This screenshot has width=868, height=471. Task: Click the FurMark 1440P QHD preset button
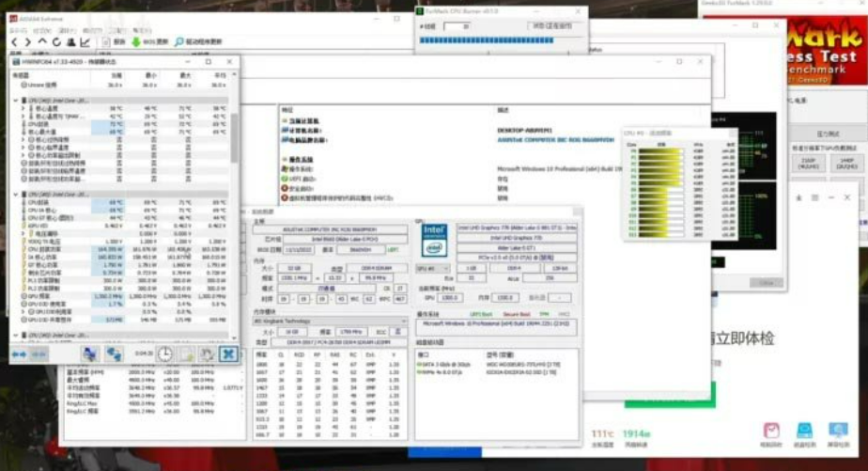tap(846, 164)
